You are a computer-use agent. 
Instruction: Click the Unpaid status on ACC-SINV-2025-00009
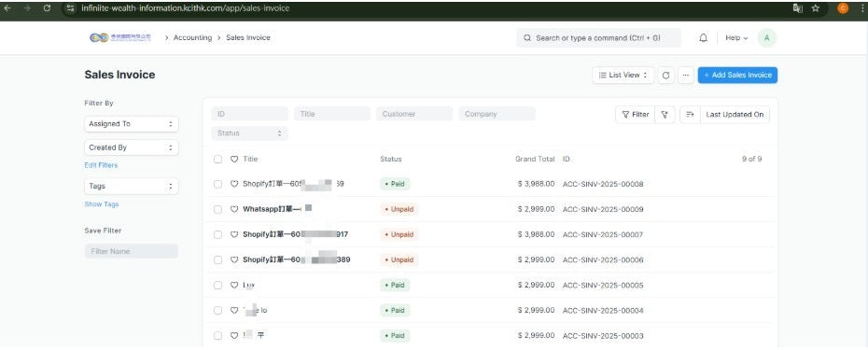399,209
